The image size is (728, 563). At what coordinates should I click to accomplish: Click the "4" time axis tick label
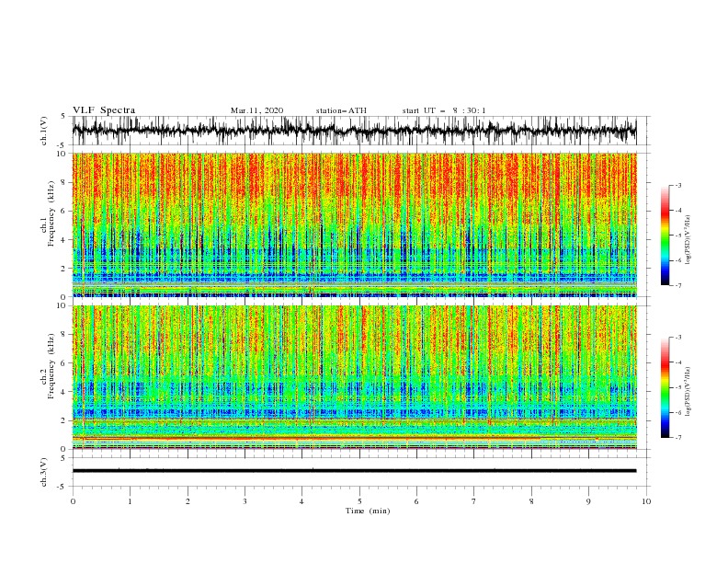click(301, 501)
